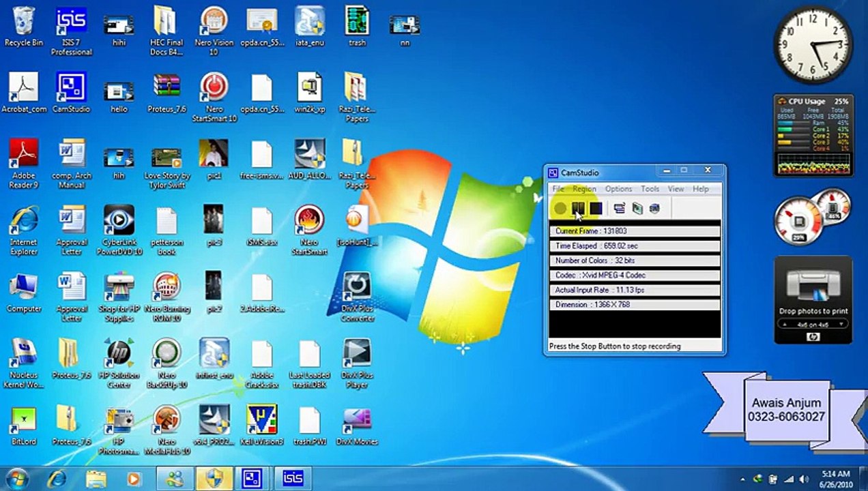The image size is (868, 491).
Task: Select the Computer desktop icon
Action: click(x=24, y=293)
